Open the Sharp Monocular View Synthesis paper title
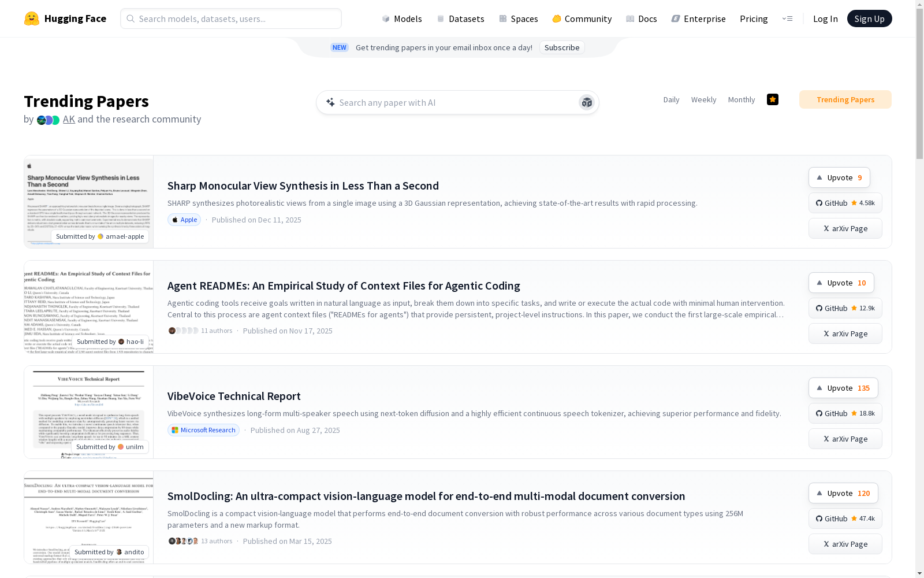 pyautogui.click(x=303, y=186)
